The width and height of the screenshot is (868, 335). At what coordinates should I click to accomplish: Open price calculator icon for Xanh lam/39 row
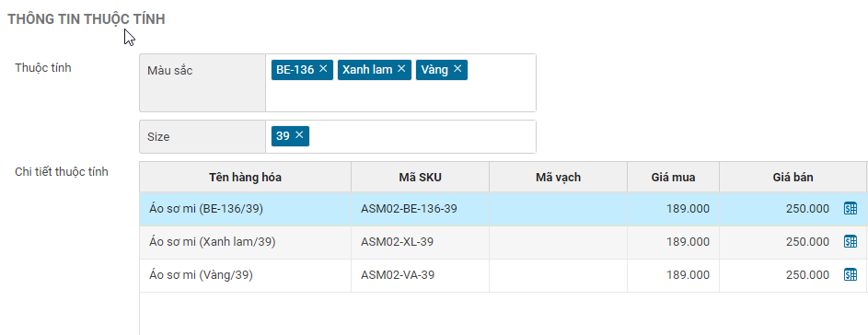[x=851, y=242]
